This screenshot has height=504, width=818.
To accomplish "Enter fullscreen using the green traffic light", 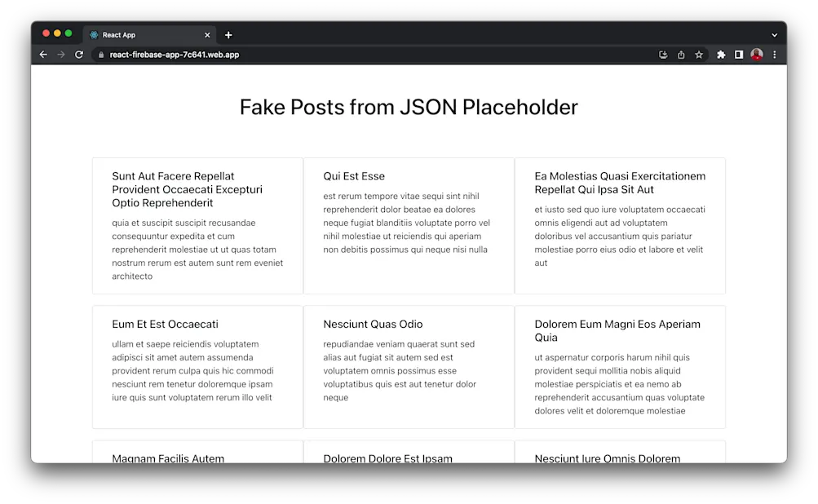I will tap(68, 33).
